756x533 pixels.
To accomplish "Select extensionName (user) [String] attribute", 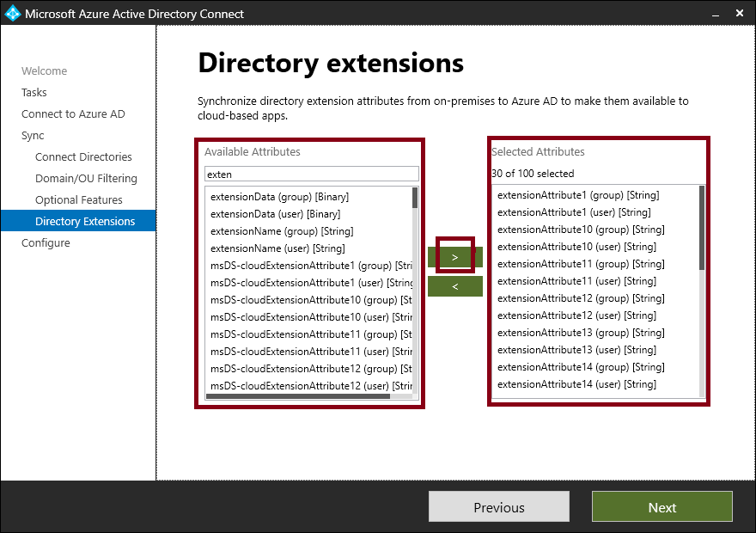I will [277, 248].
